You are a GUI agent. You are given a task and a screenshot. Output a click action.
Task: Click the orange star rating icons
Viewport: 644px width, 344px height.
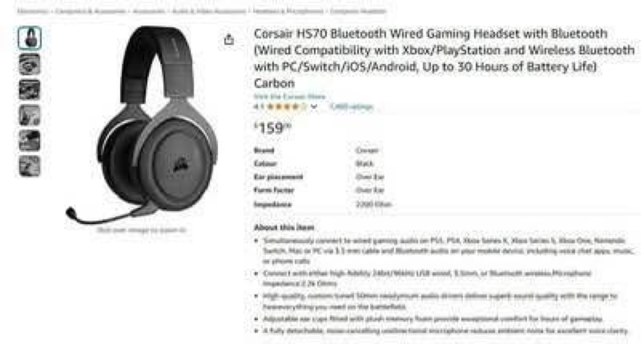tap(286, 107)
